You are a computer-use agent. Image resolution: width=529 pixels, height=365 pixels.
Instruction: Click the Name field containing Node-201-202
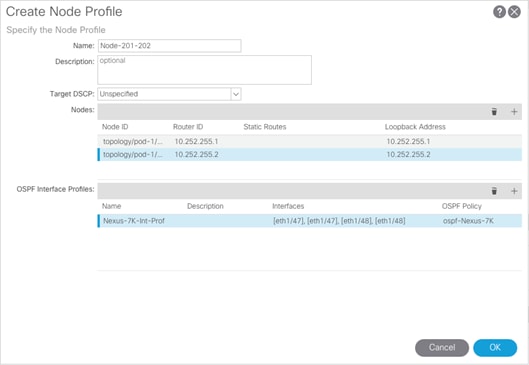coord(169,46)
